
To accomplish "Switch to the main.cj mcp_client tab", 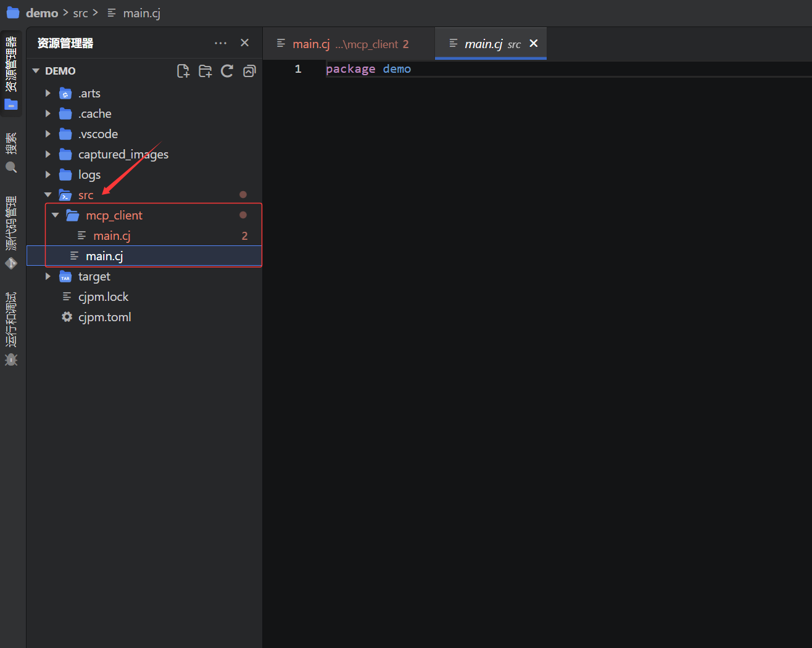I will [x=349, y=44].
